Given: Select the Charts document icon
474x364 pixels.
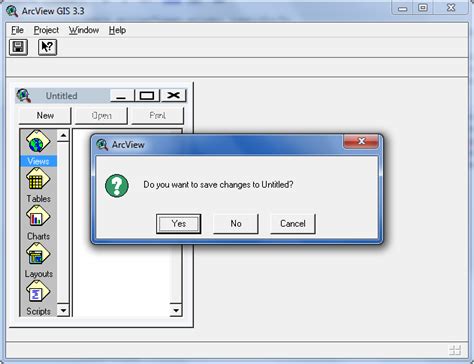Looking at the screenshot, I should (x=38, y=217).
